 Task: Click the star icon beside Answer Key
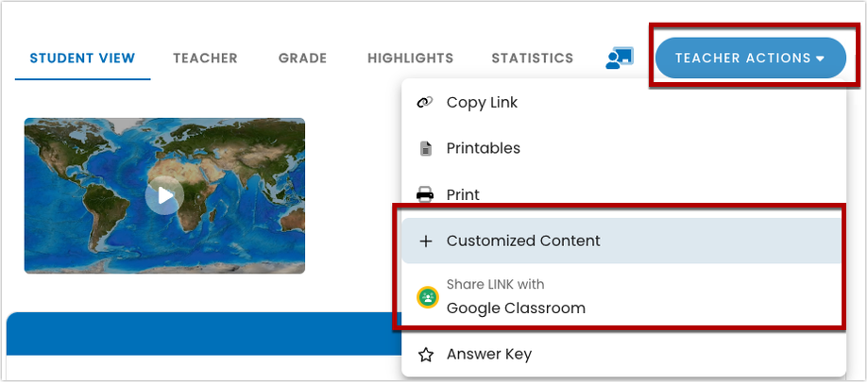(425, 355)
